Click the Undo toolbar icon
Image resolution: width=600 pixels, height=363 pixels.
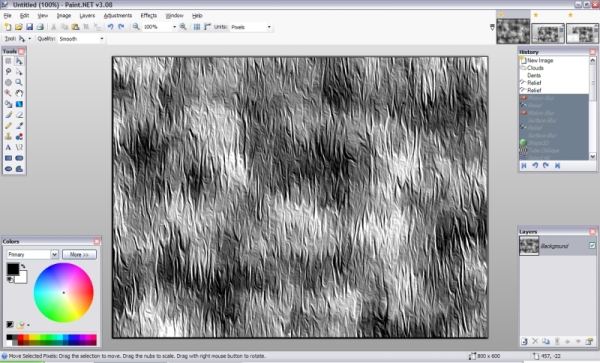(x=110, y=27)
